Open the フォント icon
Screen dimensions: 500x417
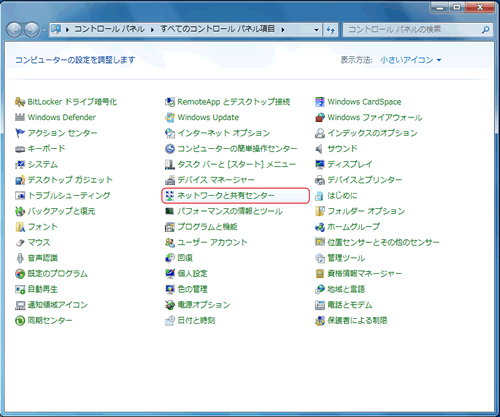tap(20, 227)
